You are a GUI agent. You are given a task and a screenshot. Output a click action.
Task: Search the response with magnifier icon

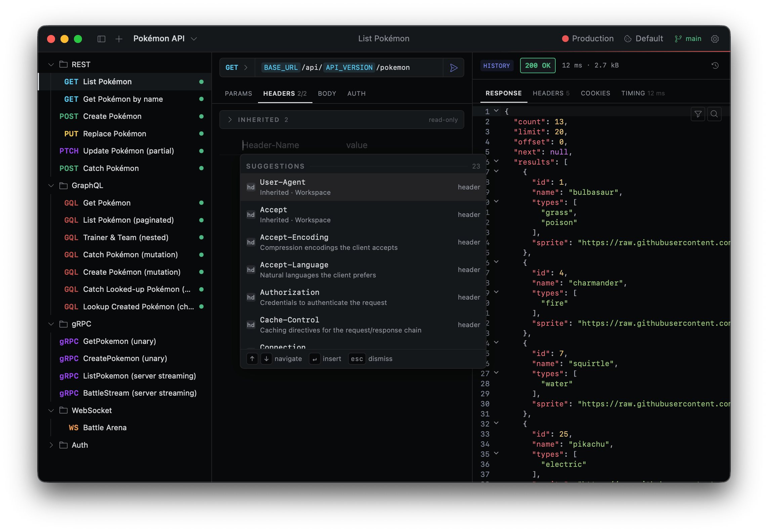pos(714,114)
